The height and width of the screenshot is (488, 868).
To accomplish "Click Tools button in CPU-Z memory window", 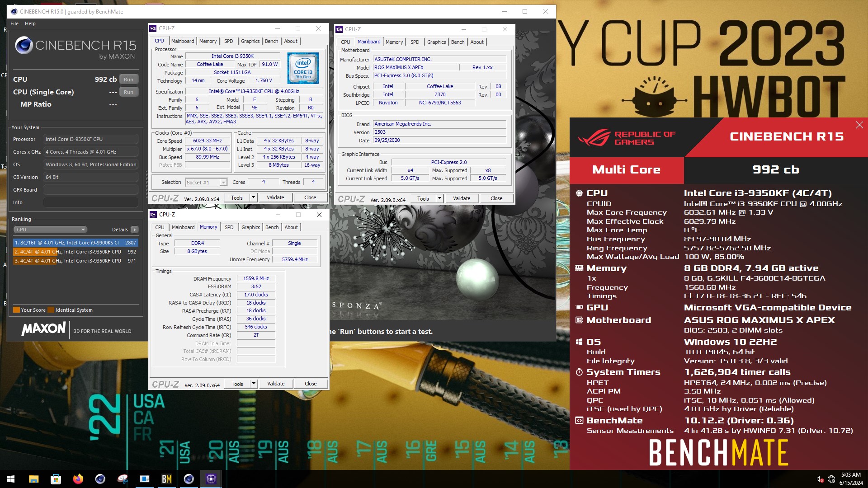I will (237, 384).
